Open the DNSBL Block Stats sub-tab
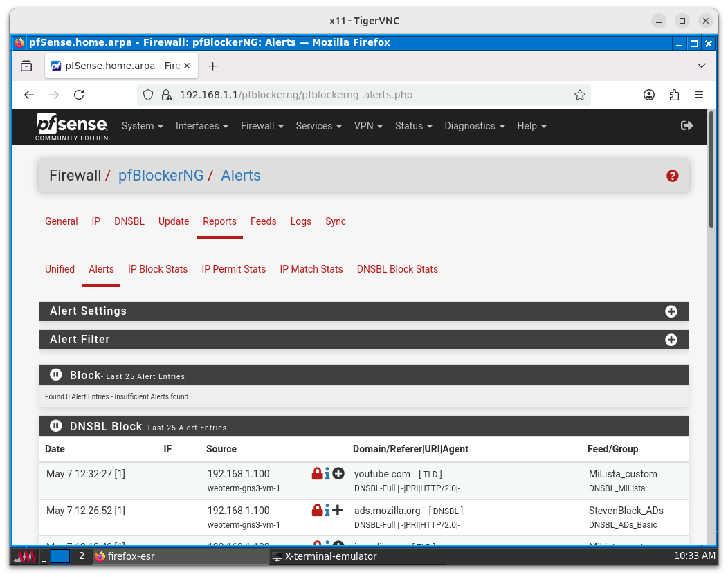The width and height of the screenshot is (728, 577). [397, 269]
